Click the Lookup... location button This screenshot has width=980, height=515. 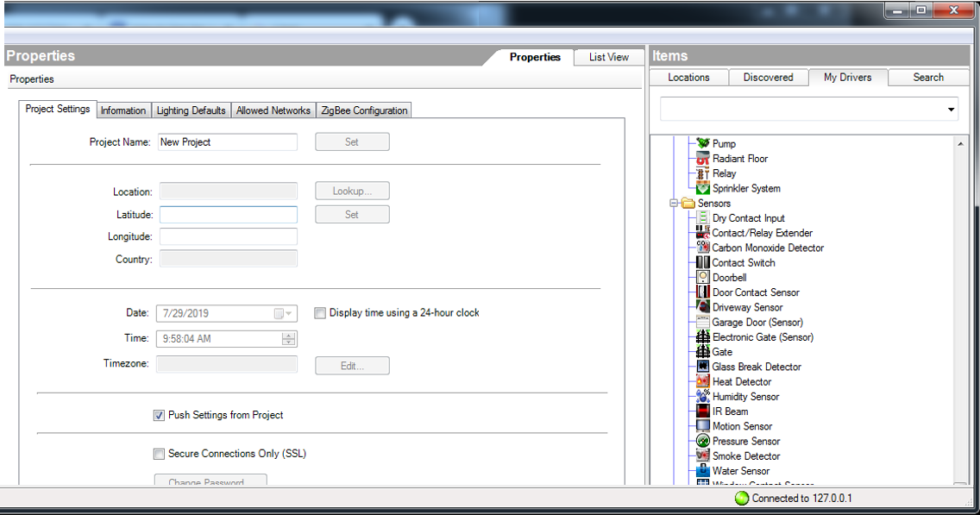352,192
